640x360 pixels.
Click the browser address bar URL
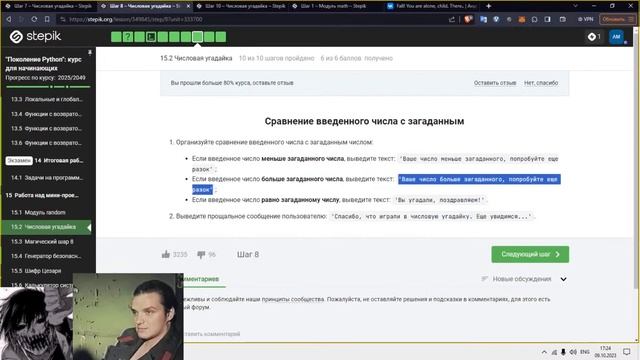[136, 19]
